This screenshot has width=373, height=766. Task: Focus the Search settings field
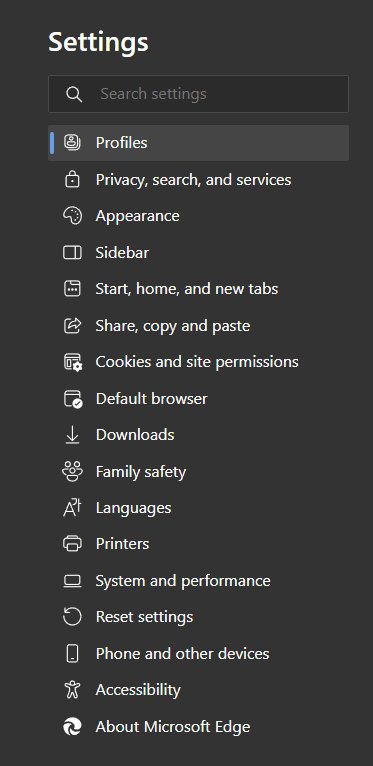(198, 94)
